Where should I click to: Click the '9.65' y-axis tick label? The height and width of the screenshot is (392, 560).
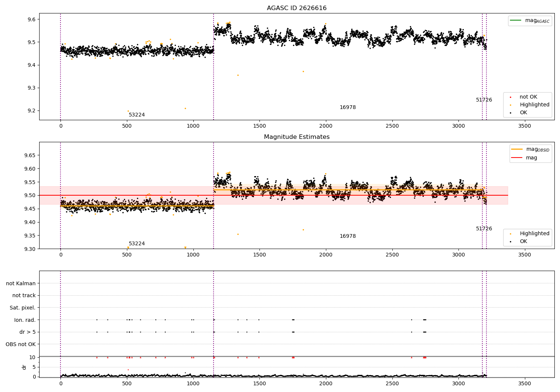[30, 155]
